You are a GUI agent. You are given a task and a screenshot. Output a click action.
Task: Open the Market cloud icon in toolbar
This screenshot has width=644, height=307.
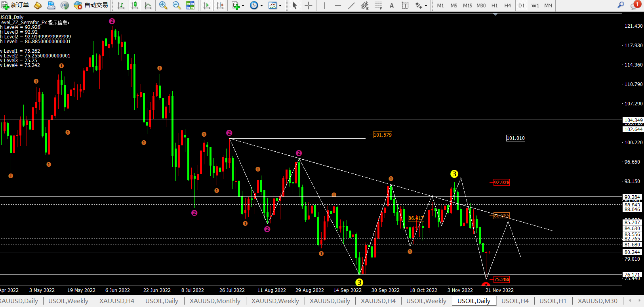(51, 5)
